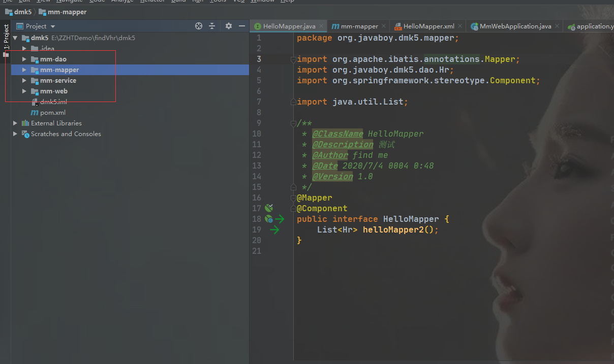Toggle the fold marker at line 7
Viewport: 614px width, 364px height.
click(293, 102)
